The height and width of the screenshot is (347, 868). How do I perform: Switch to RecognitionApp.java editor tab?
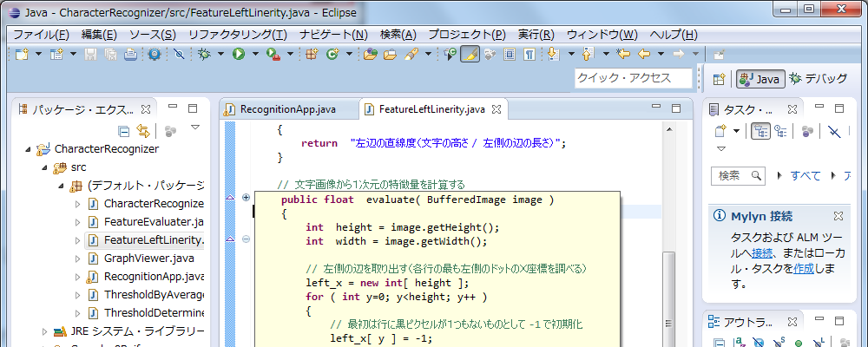[x=287, y=109]
